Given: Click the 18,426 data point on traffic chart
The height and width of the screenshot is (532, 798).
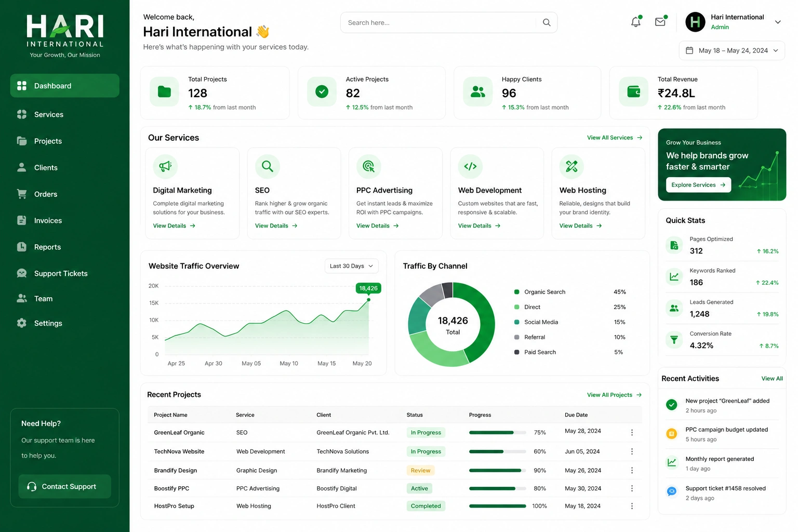Looking at the screenshot, I should (x=369, y=300).
